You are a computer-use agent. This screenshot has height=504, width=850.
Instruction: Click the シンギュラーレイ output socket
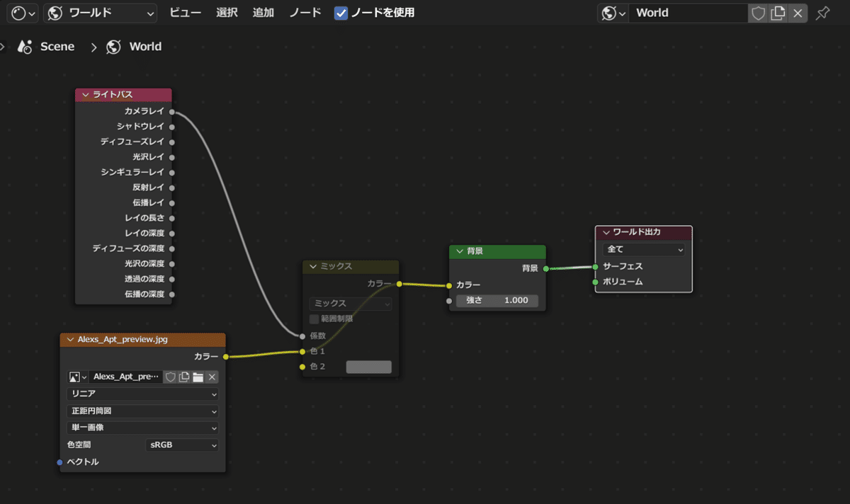tap(172, 172)
